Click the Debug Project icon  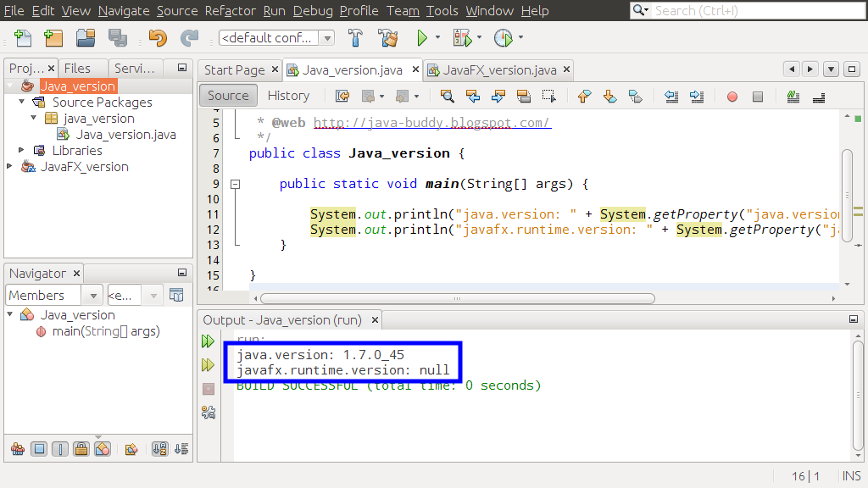click(462, 37)
